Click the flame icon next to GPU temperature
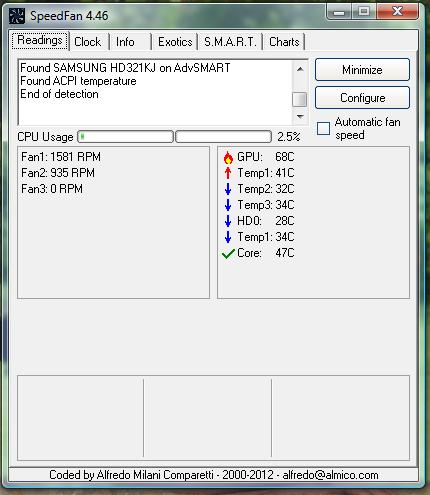This screenshot has height=495, width=430. click(x=228, y=157)
